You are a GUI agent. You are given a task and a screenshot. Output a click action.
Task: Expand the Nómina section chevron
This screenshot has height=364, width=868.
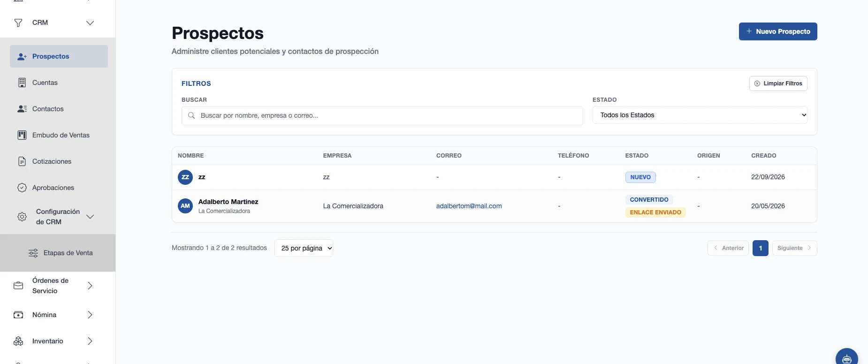pyautogui.click(x=90, y=315)
